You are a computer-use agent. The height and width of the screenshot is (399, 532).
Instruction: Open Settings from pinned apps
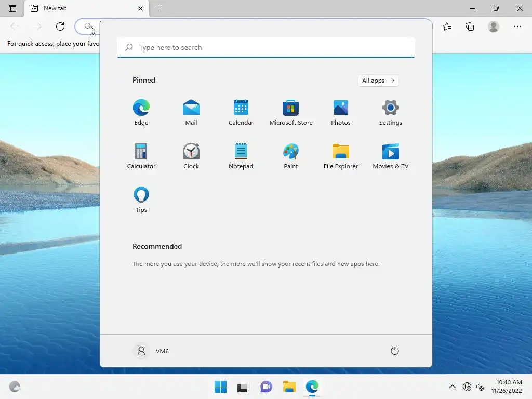point(391,113)
